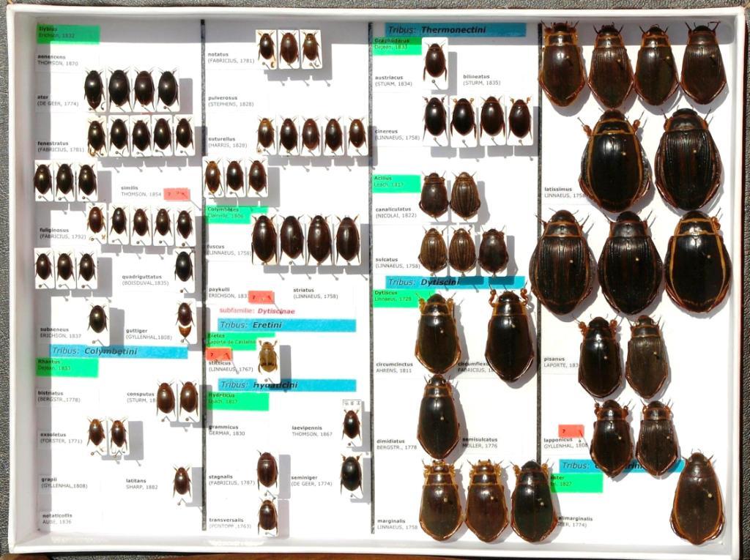Select the blue 'Tribus: Dytiscini' label
Screen dimensions: 750x560
(455, 283)
